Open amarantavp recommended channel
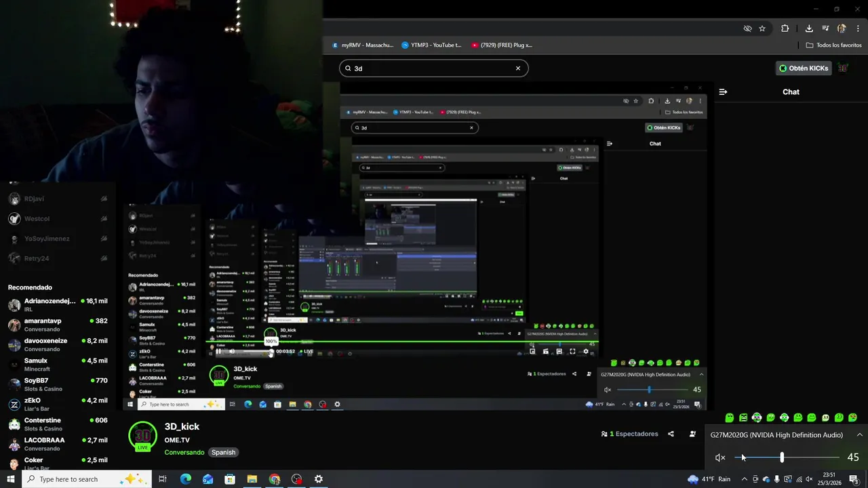Image resolution: width=868 pixels, height=488 pixels. [58, 325]
